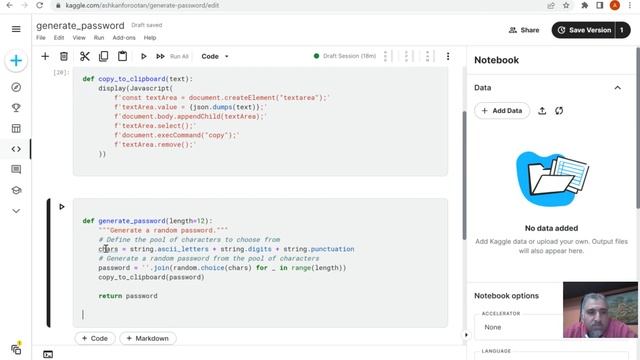
Task: Click the Notebook options heading
Action: click(x=507, y=296)
